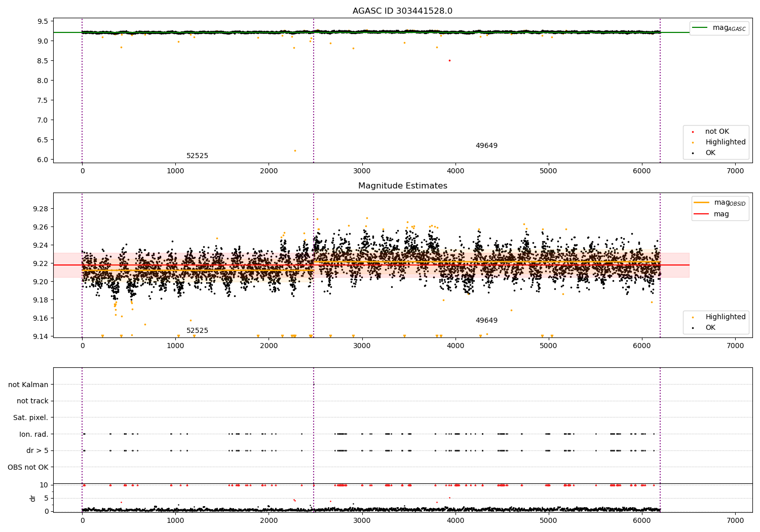Click the 'dr > 5' axis label
The height and width of the screenshot is (532, 760).
click(37, 451)
